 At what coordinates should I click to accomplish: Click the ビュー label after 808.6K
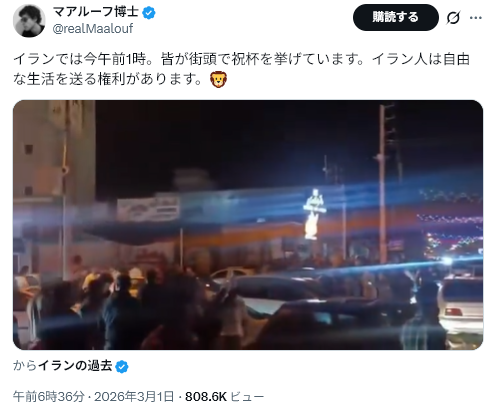click(x=247, y=397)
